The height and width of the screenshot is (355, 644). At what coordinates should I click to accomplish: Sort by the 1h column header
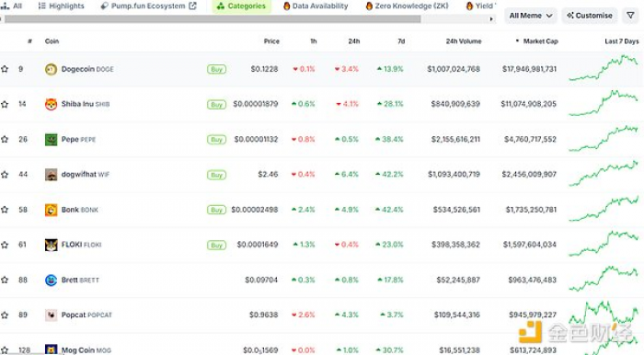(314, 41)
